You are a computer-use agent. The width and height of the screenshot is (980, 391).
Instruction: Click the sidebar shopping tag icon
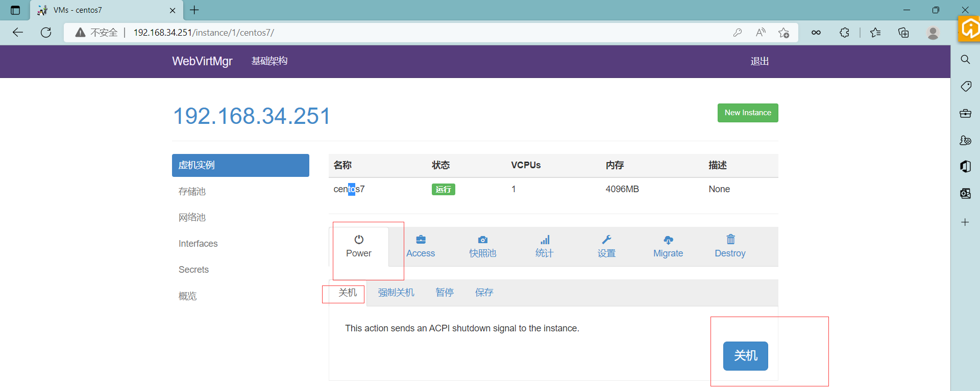click(965, 86)
